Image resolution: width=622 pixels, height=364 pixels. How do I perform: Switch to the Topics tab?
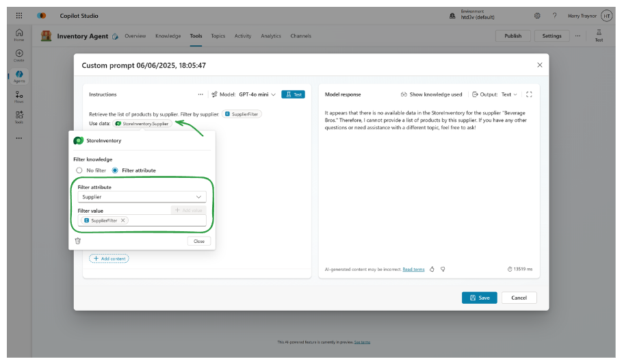[218, 36]
